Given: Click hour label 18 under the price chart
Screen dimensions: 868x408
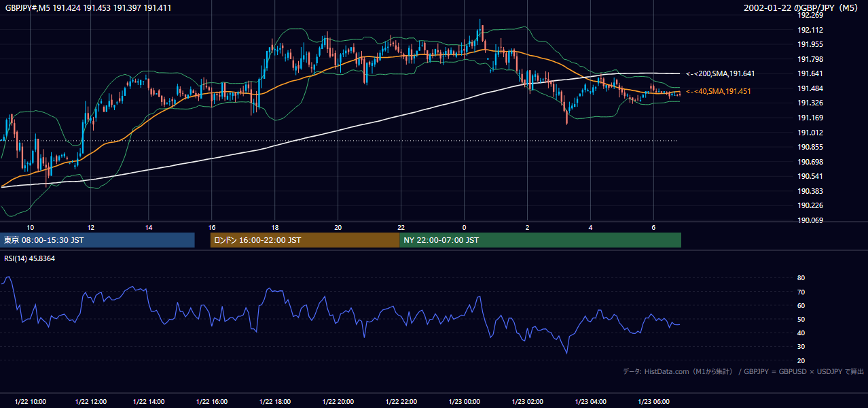Looking at the screenshot, I should (x=274, y=227).
